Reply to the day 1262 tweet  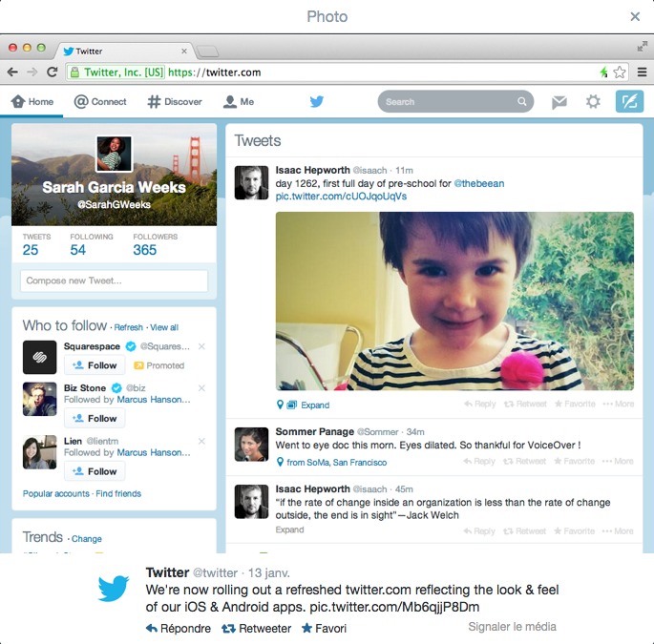480,404
